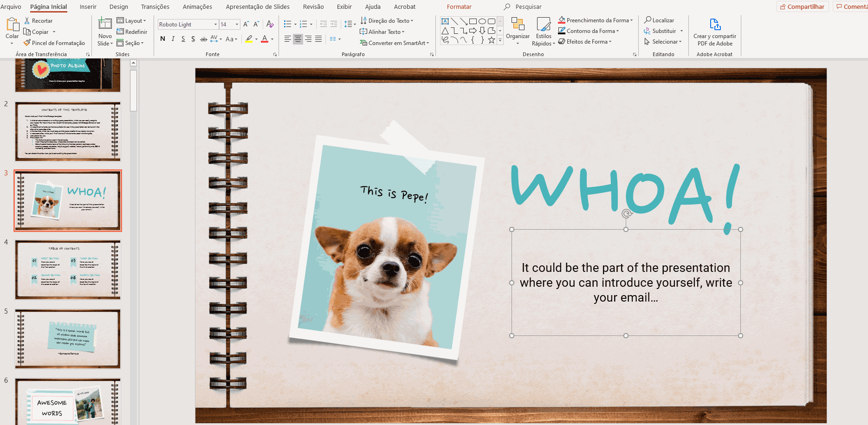The width and height of the screenshot is (868, 425).
Task: Justify text alignment
Action: (318, 39)
